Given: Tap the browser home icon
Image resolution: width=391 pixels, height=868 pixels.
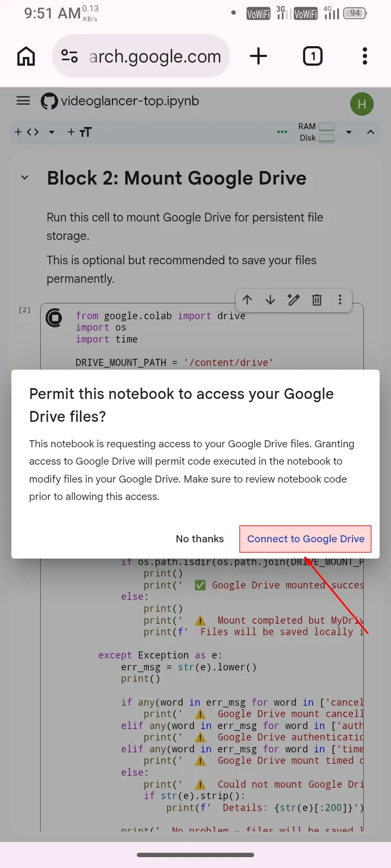Looking at the screenshot, I should click(x=26, y=56).
